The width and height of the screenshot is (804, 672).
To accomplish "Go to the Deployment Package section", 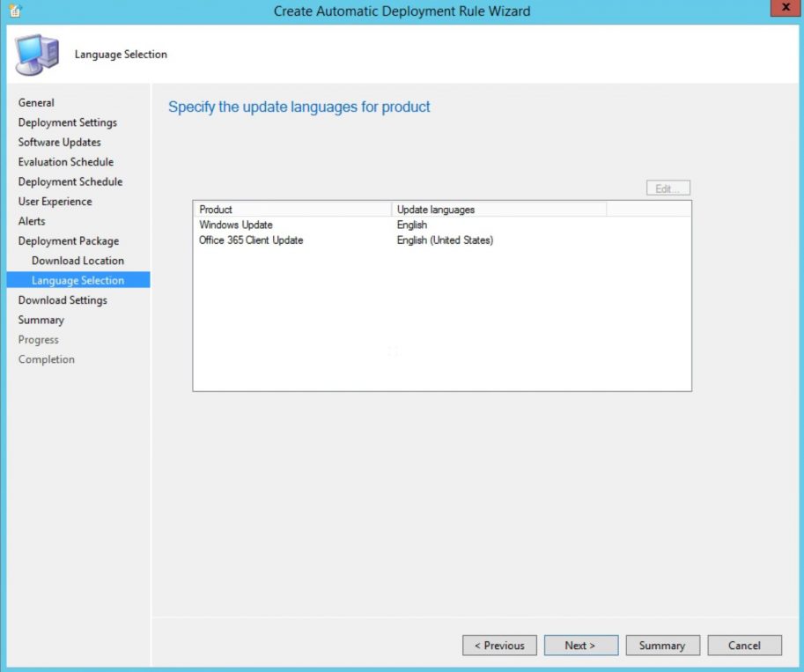I will click(69, 240).
